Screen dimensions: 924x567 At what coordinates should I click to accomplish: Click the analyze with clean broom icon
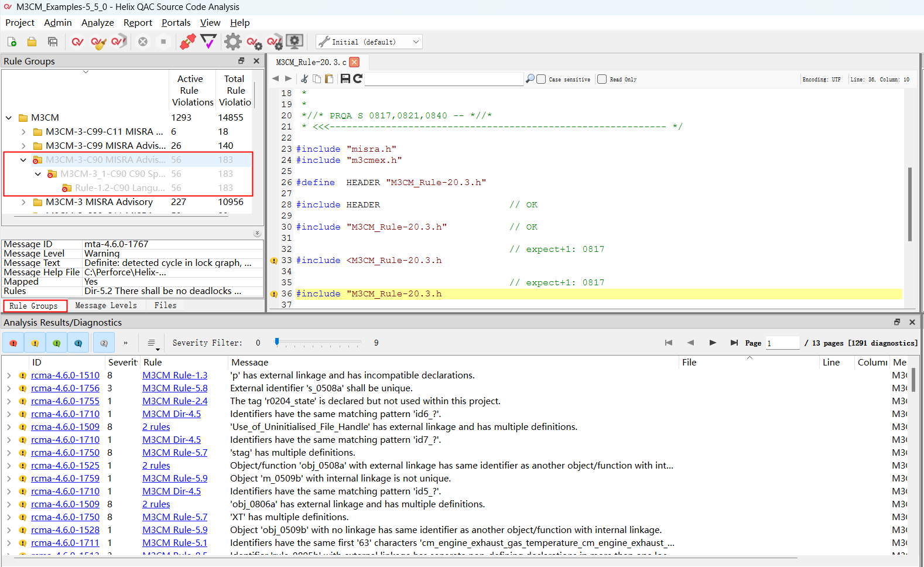[x=98, y=42]
